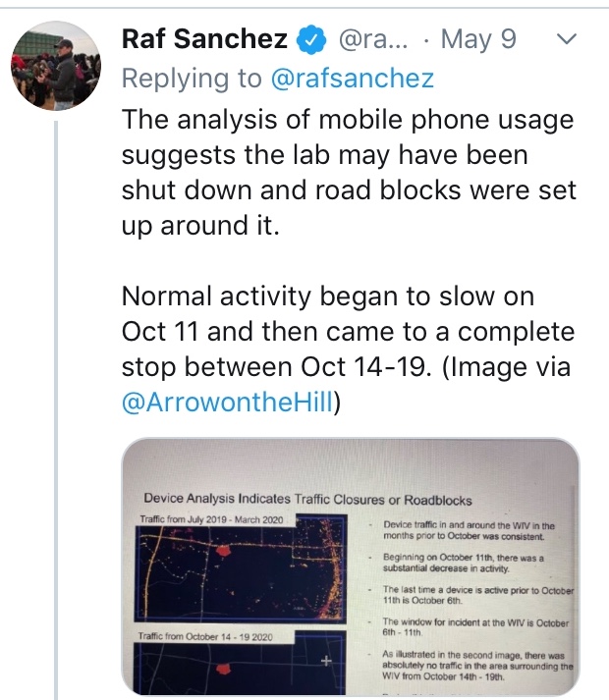Click the vertical thread connector line
The image size is (609, 700).
pos(56,409)
